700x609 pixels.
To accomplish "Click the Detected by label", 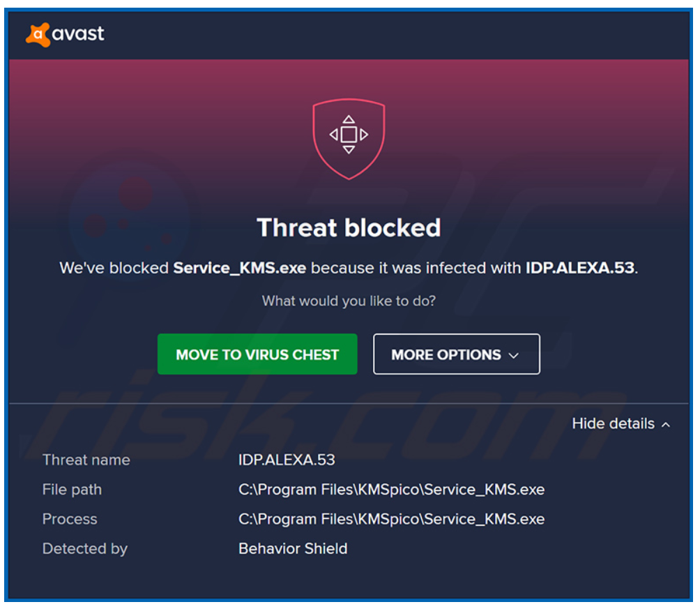I will click(85, 549).
